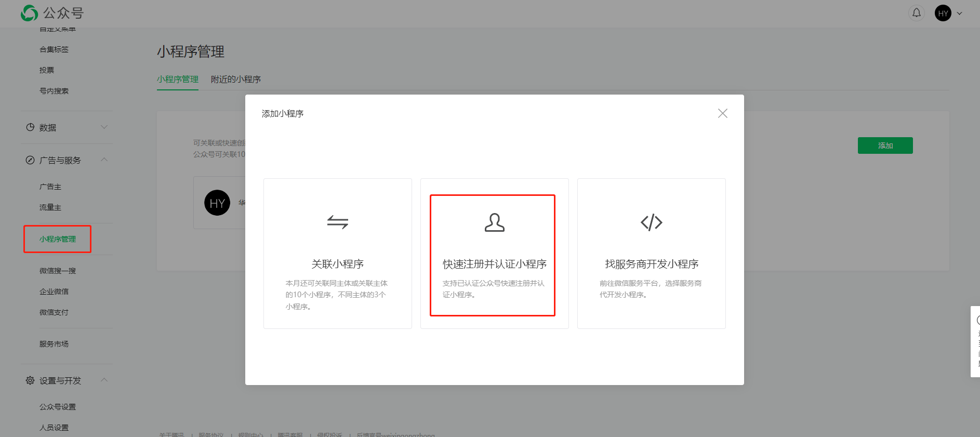Image resolution: width=980 pixels, height=437 pixels.
Task: Open 合集标签 in the sidebar
Action: tap(54, 49)
